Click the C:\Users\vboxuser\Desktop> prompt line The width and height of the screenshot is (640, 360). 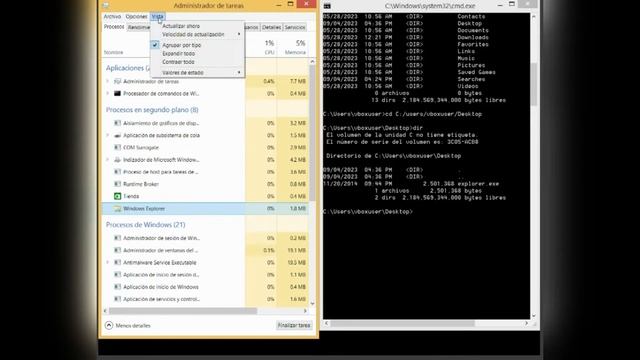tap(368, 211)
